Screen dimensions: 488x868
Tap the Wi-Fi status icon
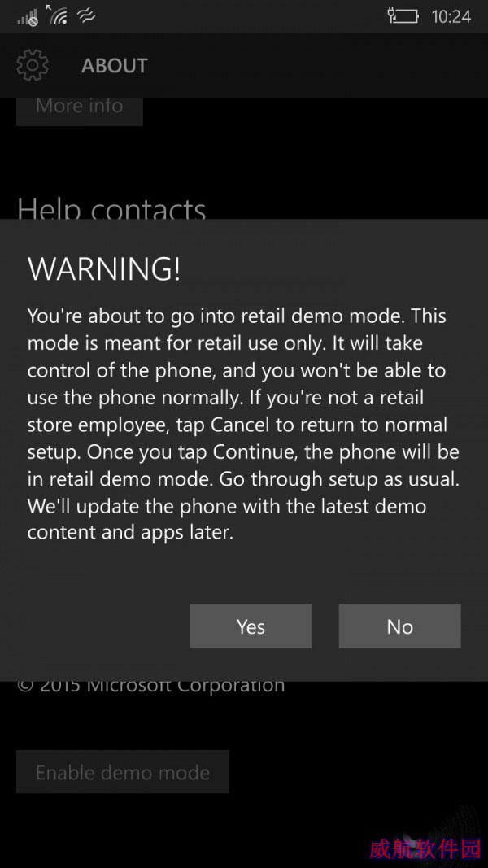[59, 17]
